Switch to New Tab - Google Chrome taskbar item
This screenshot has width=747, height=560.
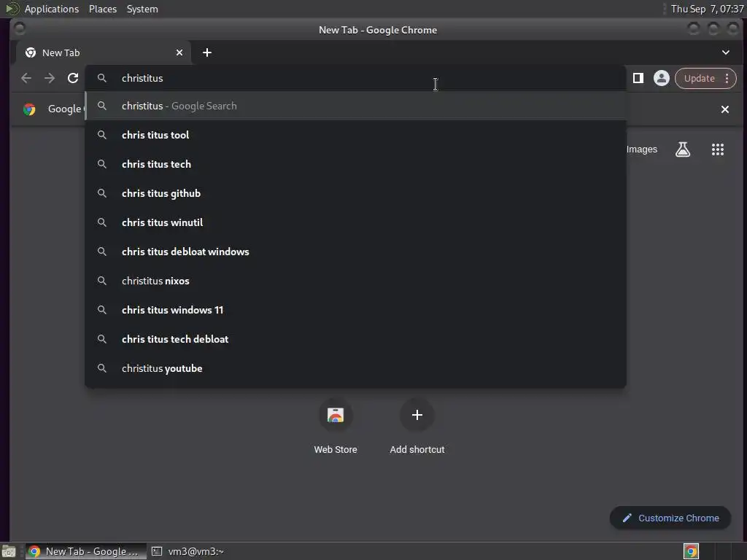(x=86, y=551)
